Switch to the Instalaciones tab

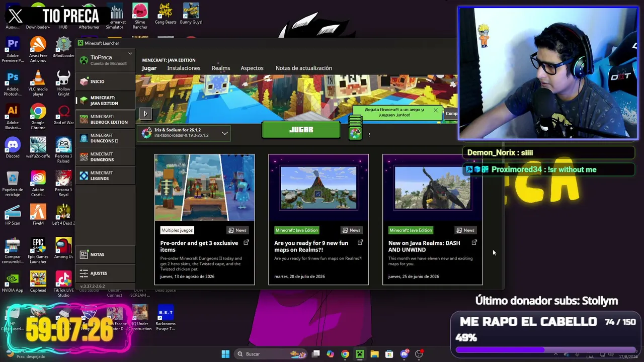[184, 68]
